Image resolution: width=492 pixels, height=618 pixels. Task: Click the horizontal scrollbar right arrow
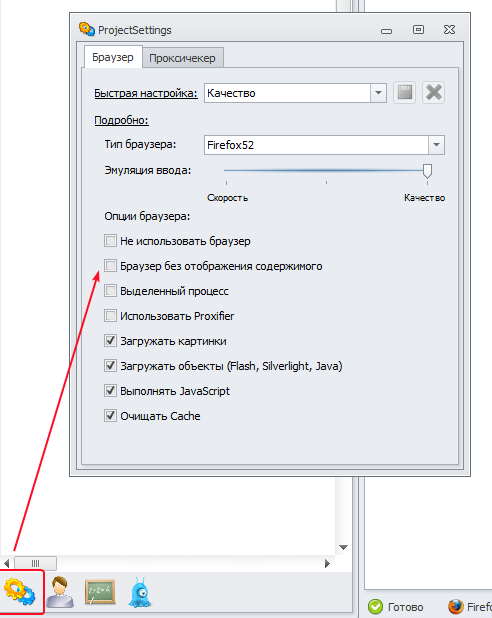(327, 564)
